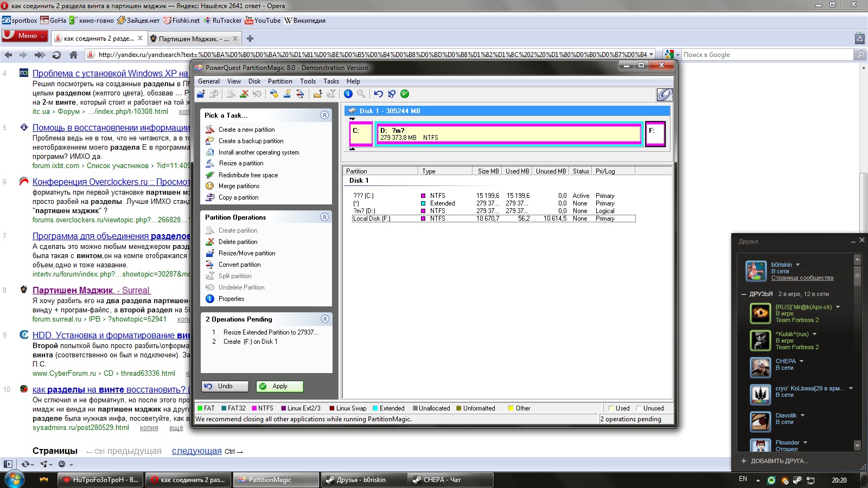This screenshot has height=488, width=868.
Task: Click the Windows Start orb
Action: point(14,480)
